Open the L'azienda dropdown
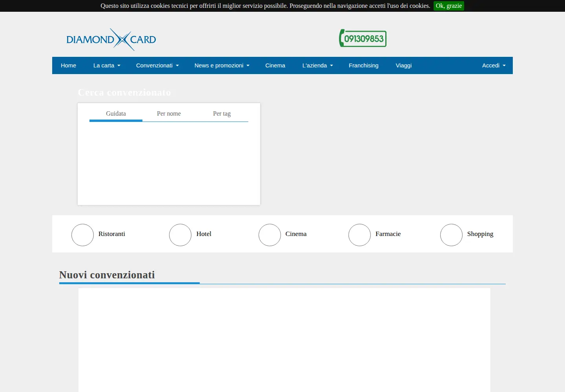 [x=318, y=65]
